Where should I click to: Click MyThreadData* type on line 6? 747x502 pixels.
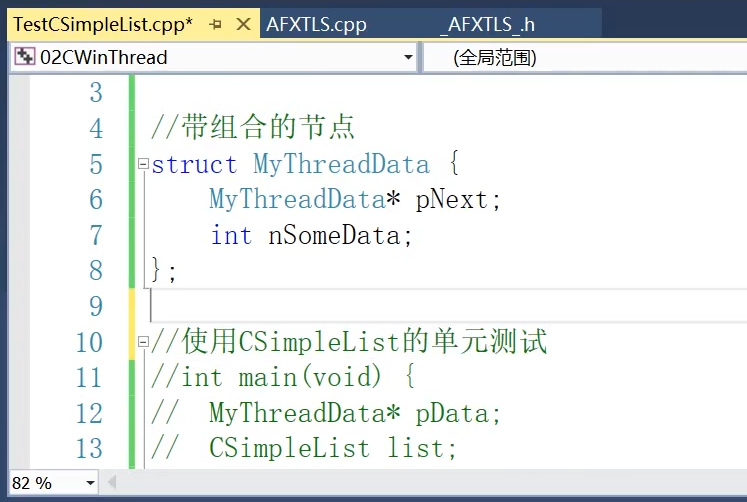[305, 200]
